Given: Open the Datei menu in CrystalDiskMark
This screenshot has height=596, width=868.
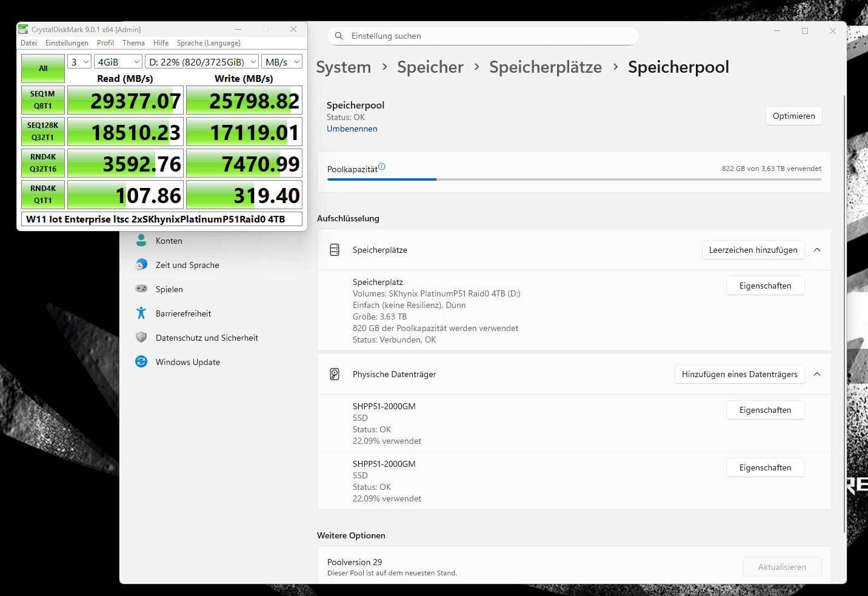Looking at the screenshot, I should pyautogui.click(x=28, y=43).
